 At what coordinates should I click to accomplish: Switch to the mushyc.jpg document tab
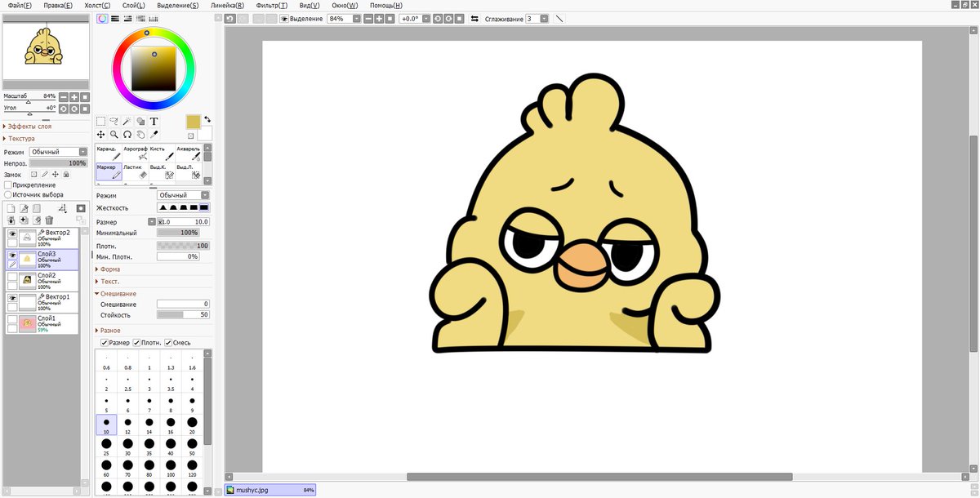pos(270,490)
